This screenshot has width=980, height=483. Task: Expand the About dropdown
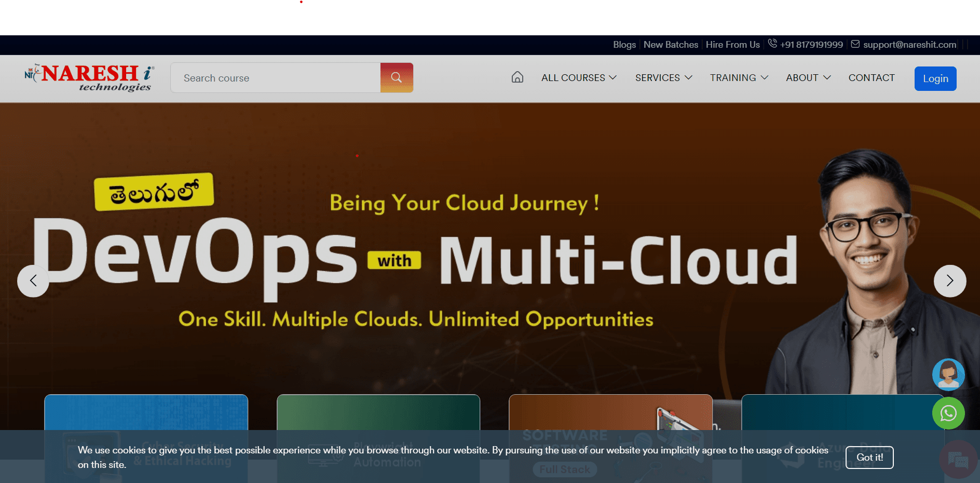point(808,78)
